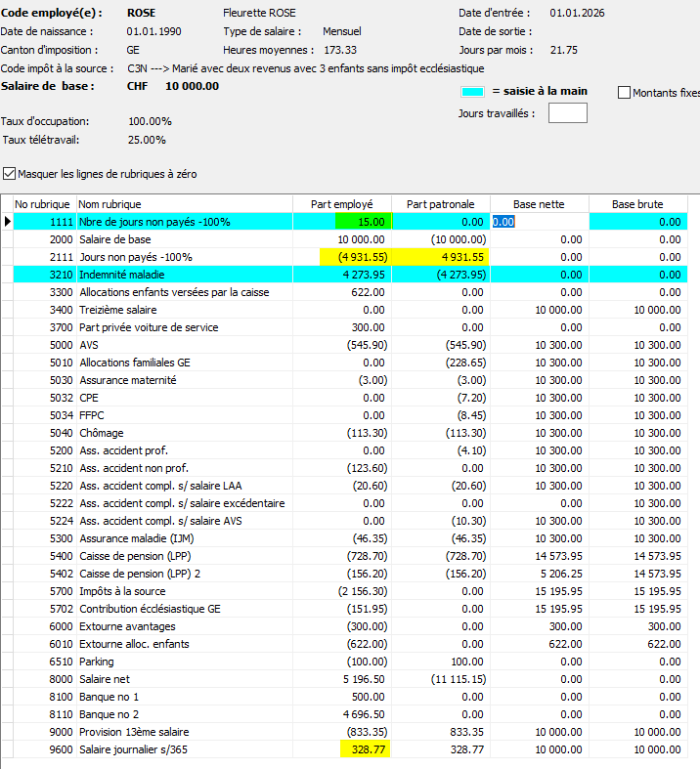Click the Salaire net row 8000
The image size is (700, 769).
(x=350, y=679)
